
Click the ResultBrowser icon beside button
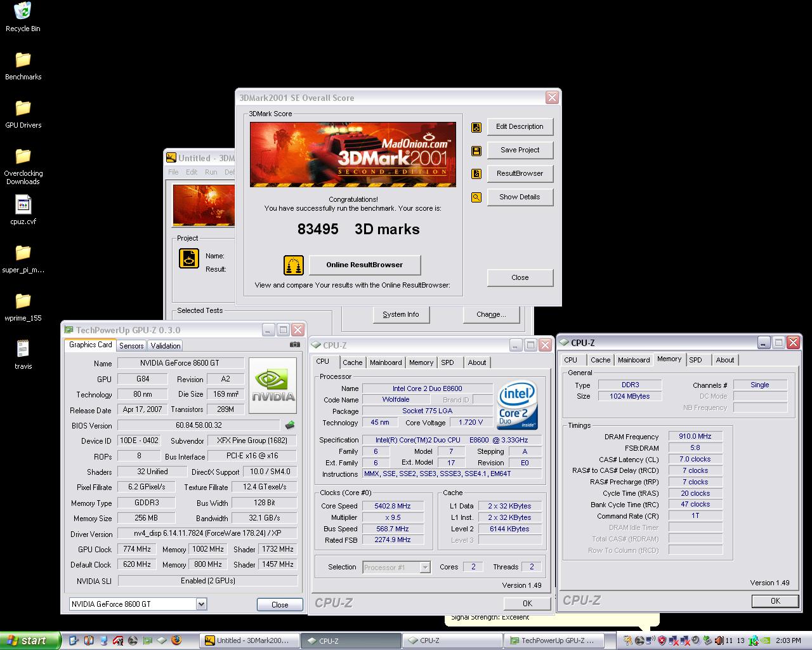point(476,174)
